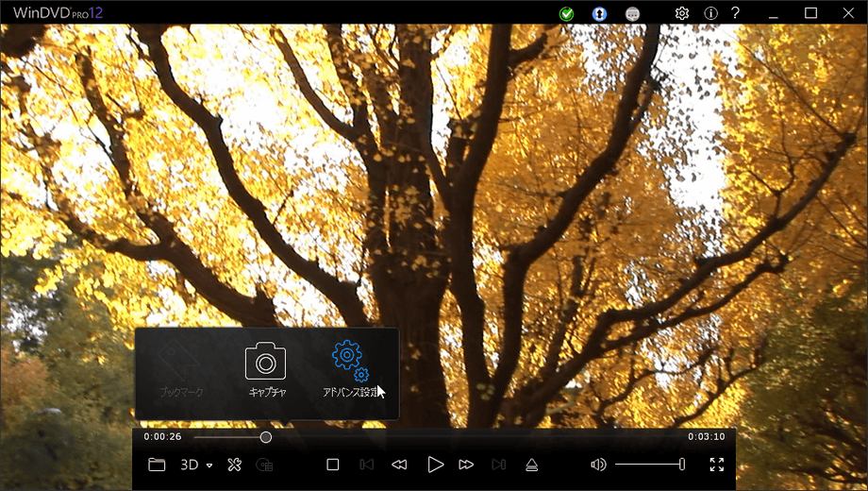Open the tools wrench icon

point(234,465)
